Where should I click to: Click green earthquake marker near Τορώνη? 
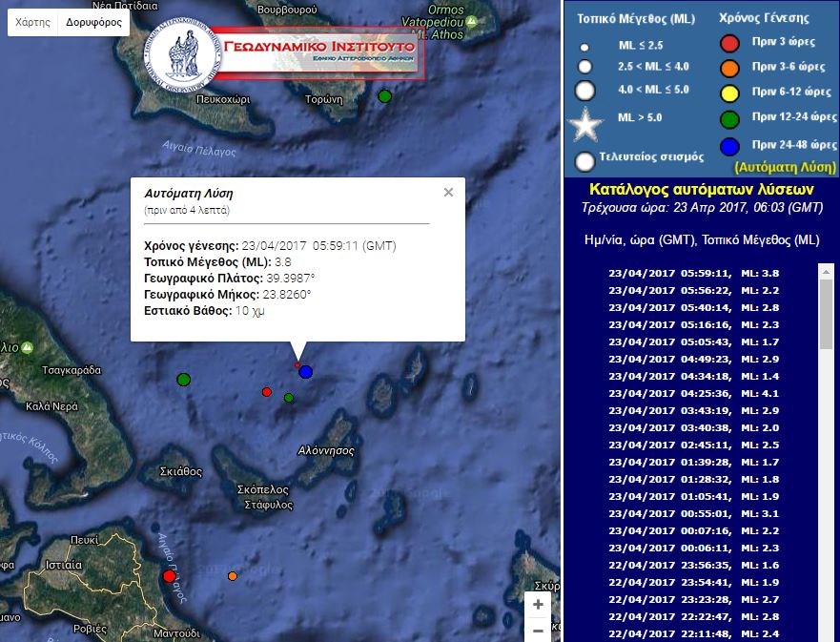[x=384, y=96]
